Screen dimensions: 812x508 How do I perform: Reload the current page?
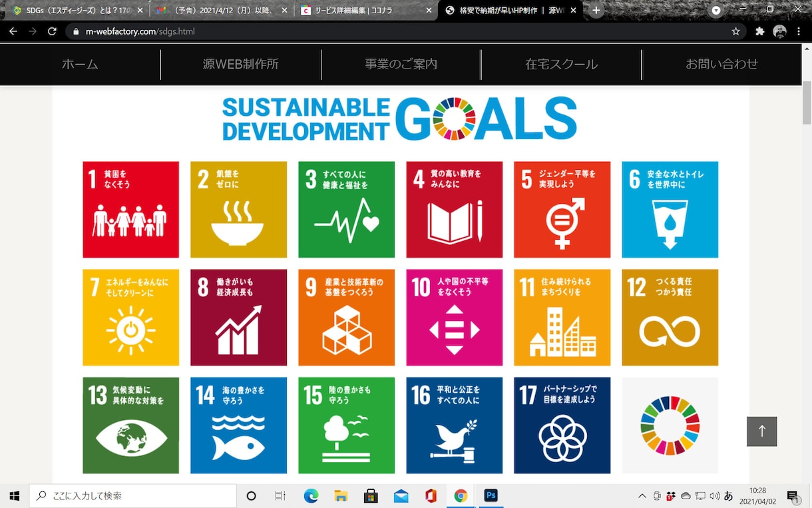pos(52,31)
